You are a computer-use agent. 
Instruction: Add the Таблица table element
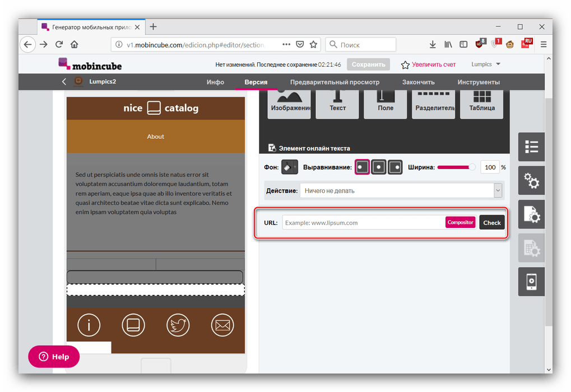481,104
